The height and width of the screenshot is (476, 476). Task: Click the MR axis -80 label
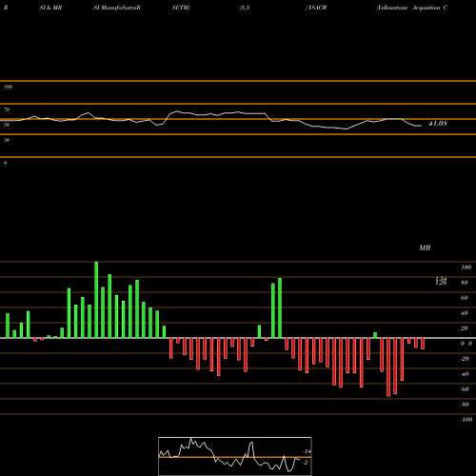coord(465,405)
